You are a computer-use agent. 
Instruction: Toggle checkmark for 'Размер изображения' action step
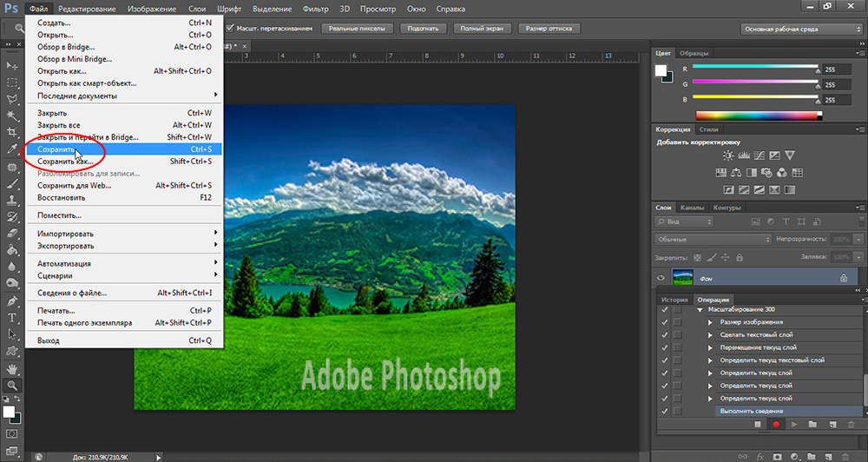pyautogui.click(x=665, y=322)
